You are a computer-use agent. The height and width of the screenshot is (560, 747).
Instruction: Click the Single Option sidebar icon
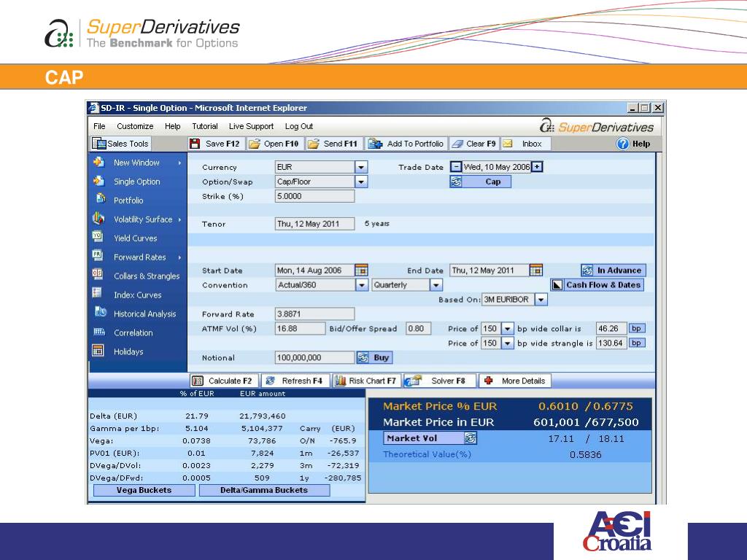pyautogui.click(x=98, y=181)
